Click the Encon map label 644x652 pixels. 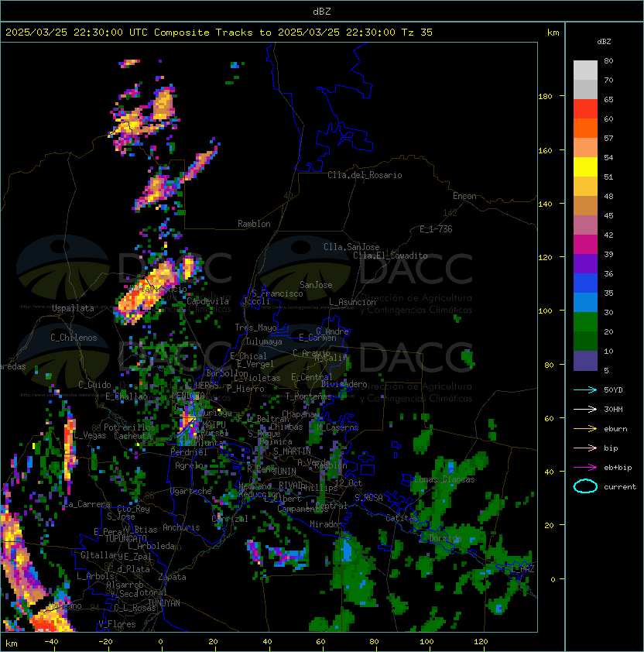(464, 196)
